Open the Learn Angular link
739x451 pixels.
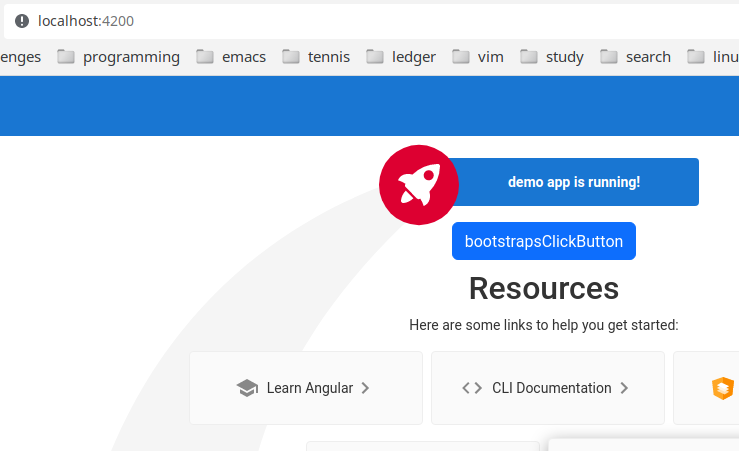click(309, 388)
